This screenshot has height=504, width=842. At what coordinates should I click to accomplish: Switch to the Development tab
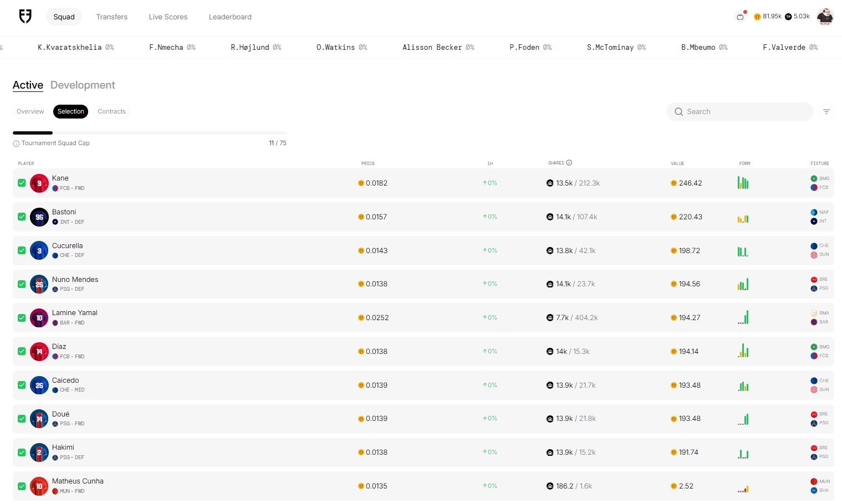(83, 85)
